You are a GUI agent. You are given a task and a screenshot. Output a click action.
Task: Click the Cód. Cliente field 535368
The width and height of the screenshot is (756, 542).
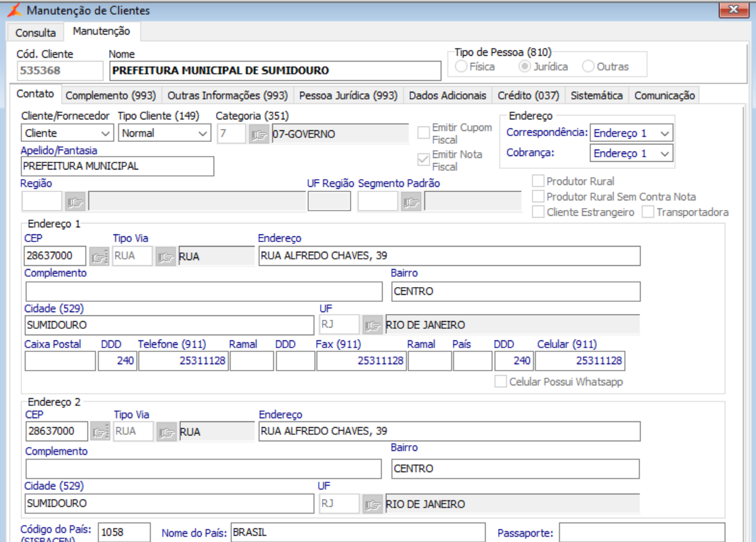click(60, 71)
